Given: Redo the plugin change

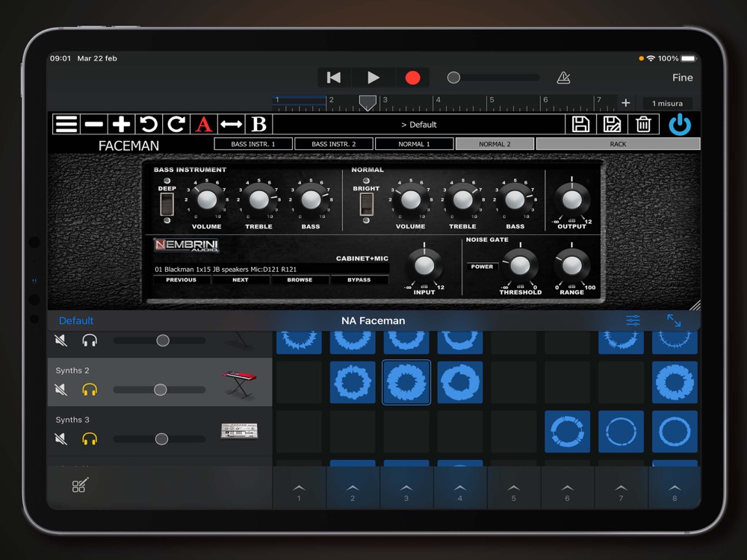Looking at the screenshot, I should [176, 124].
